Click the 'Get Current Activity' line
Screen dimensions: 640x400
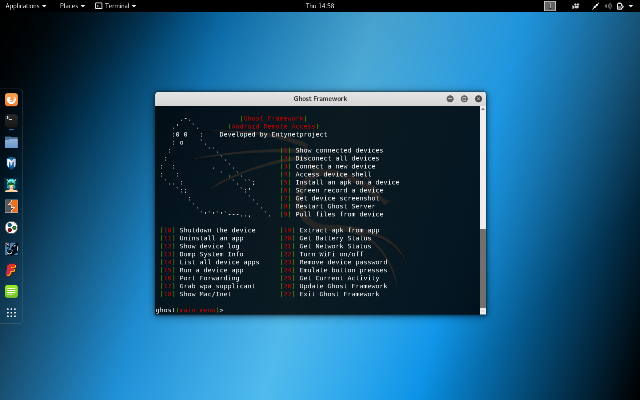330,278
